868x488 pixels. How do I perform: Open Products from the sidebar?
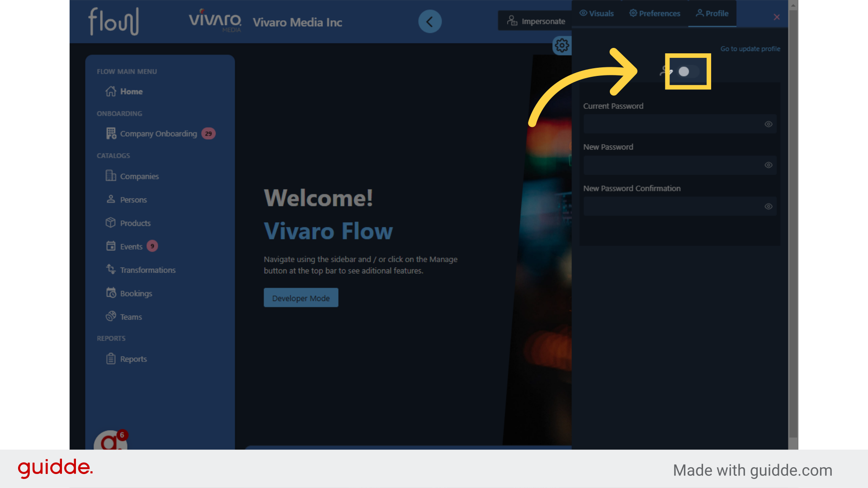pos(135,223)
